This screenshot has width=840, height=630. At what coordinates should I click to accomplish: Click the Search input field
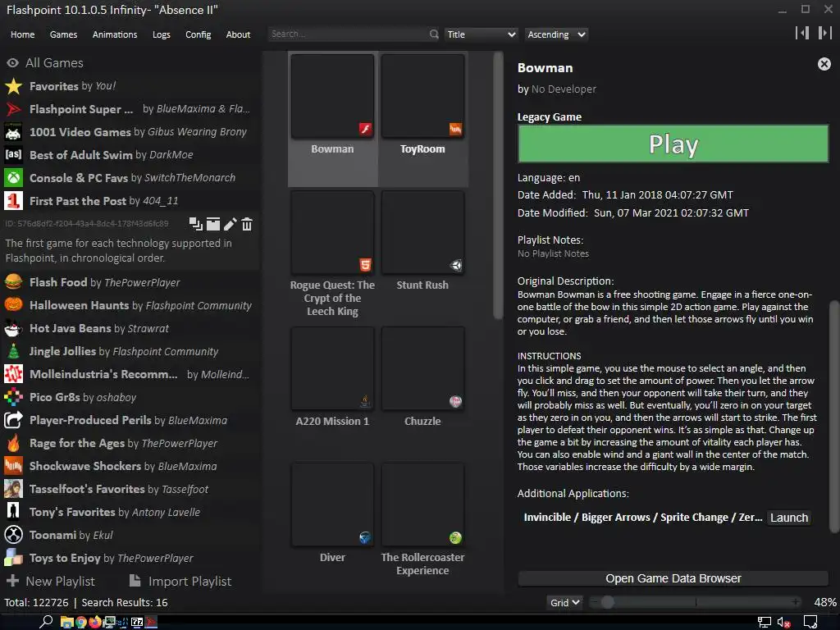click(x=348, y=34)
